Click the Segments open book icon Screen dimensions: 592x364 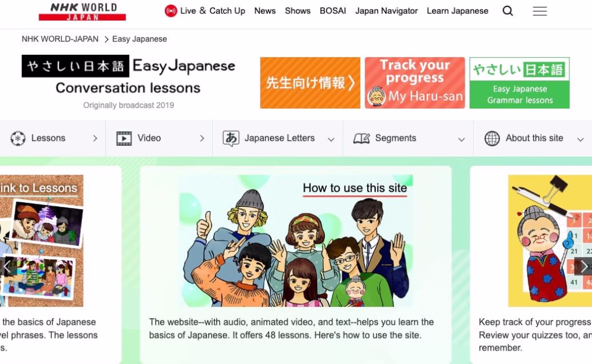click(361, 139)
